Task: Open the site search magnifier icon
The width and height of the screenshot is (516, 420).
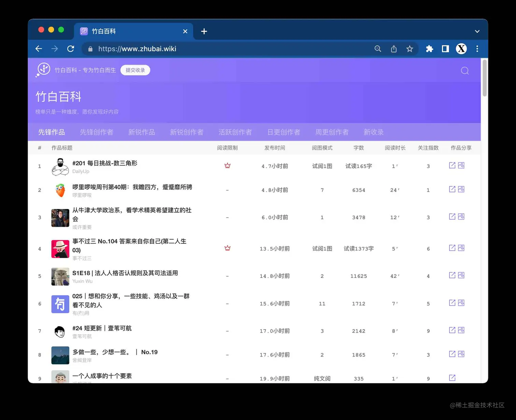Action: click(x=465, y=71)
